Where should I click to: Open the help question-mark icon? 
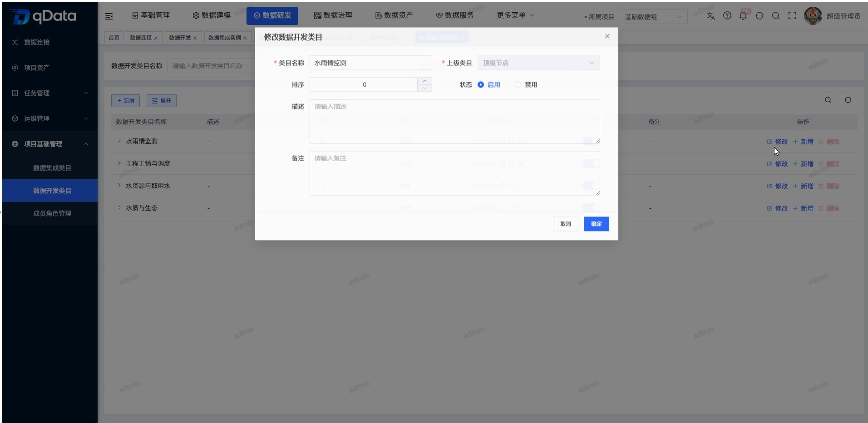pos(727,15)
